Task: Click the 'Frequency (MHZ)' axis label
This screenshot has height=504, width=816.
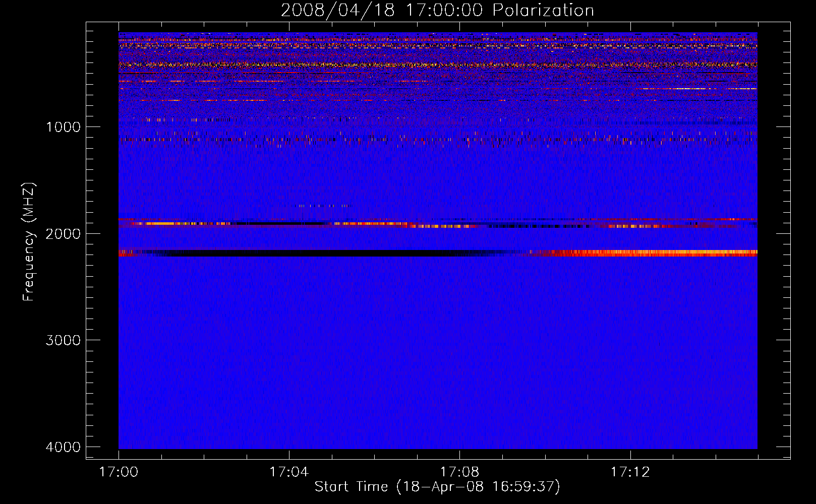Action: (x=29, y=242)
